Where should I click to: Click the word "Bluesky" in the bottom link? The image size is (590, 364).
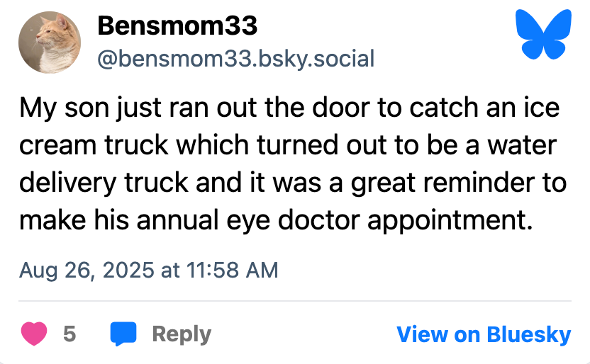tap(528, 334)
